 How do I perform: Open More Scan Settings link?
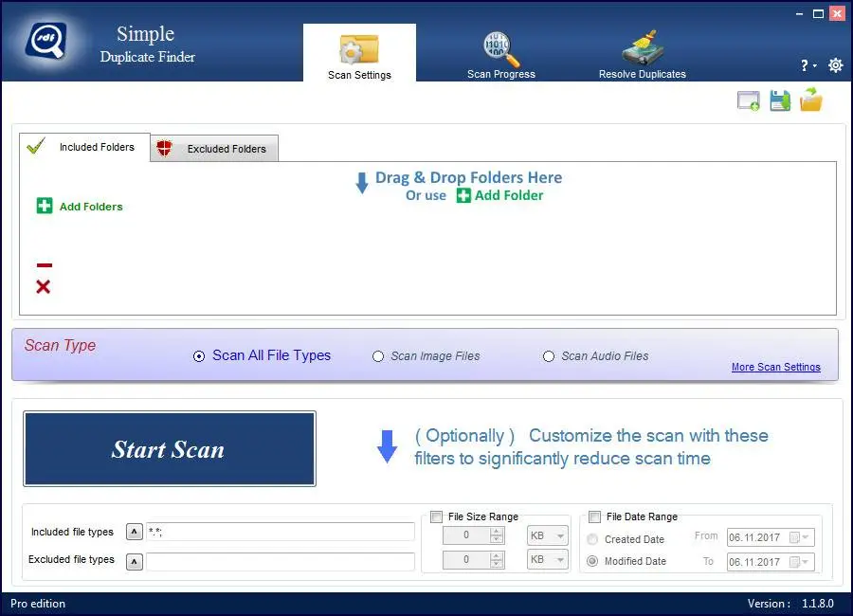(x=775, y=367)
